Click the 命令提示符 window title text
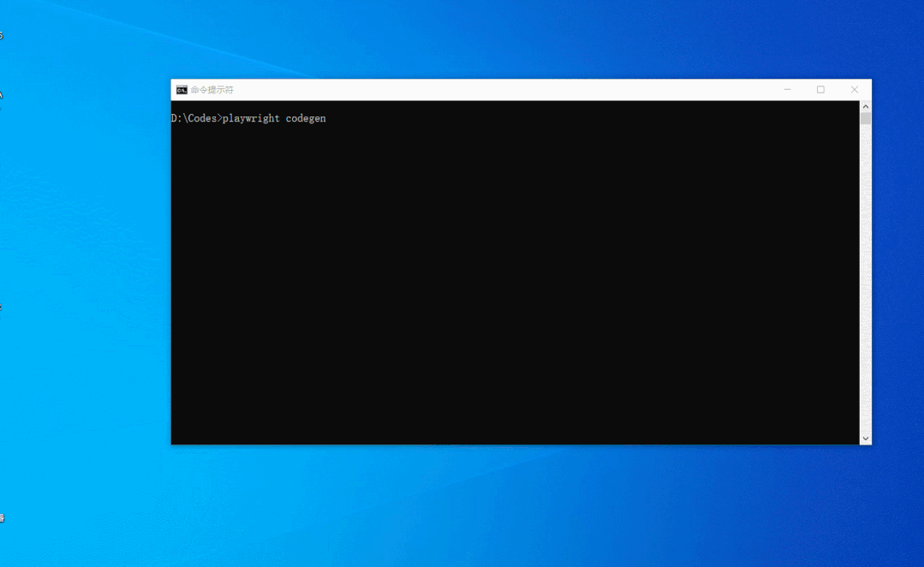Screen dimensions: 924x567 click(212, 90)
